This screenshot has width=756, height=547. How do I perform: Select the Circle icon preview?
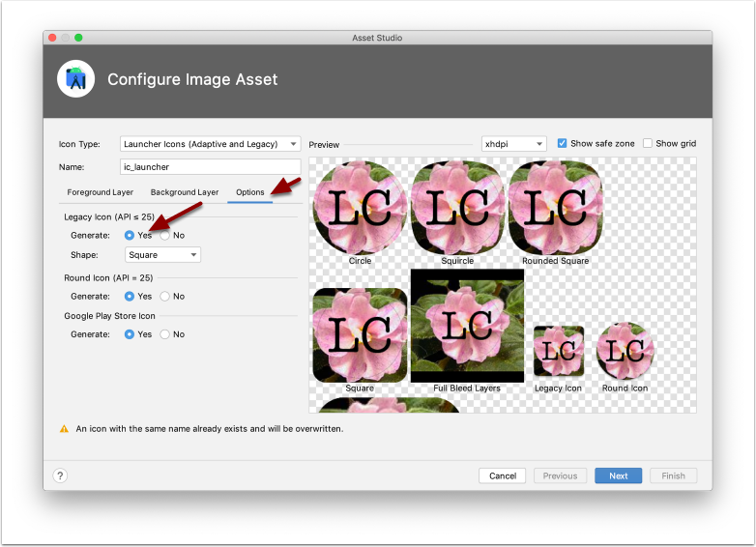click(360, 207)
